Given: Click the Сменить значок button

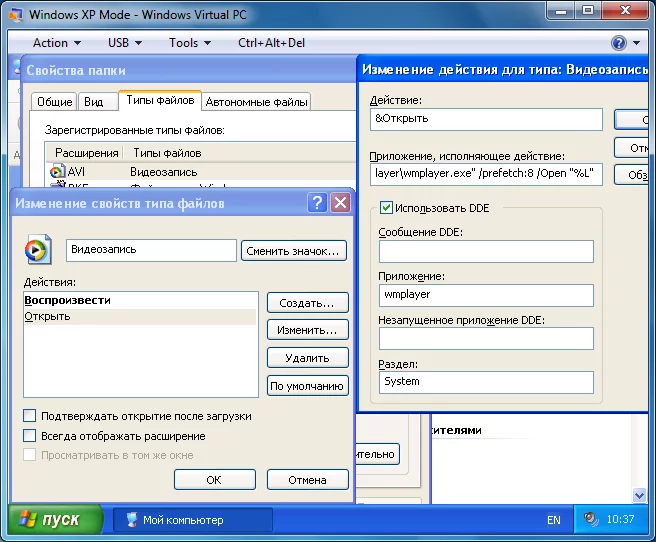Looking at the screenshot, I should 294,251.
